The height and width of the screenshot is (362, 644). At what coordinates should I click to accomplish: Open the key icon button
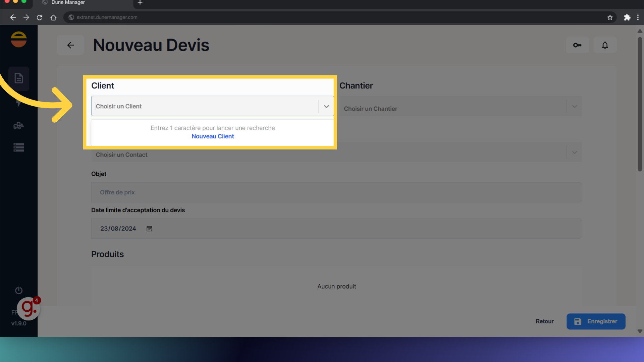(577, 45)
